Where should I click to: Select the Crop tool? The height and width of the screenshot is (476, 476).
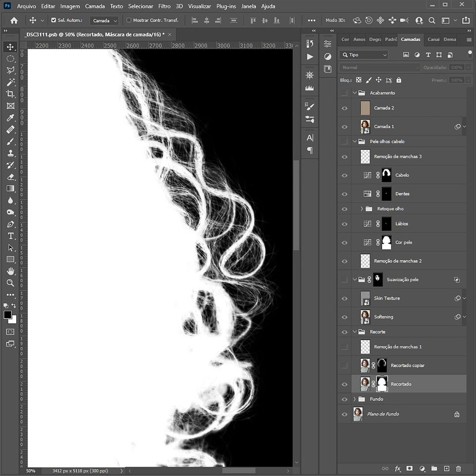click(10, 94)
